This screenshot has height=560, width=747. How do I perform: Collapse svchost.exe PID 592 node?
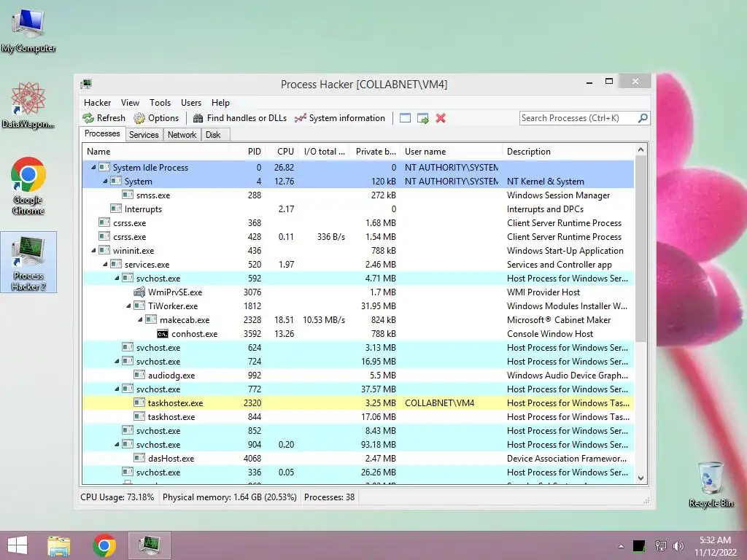click(x=117, y=278)
